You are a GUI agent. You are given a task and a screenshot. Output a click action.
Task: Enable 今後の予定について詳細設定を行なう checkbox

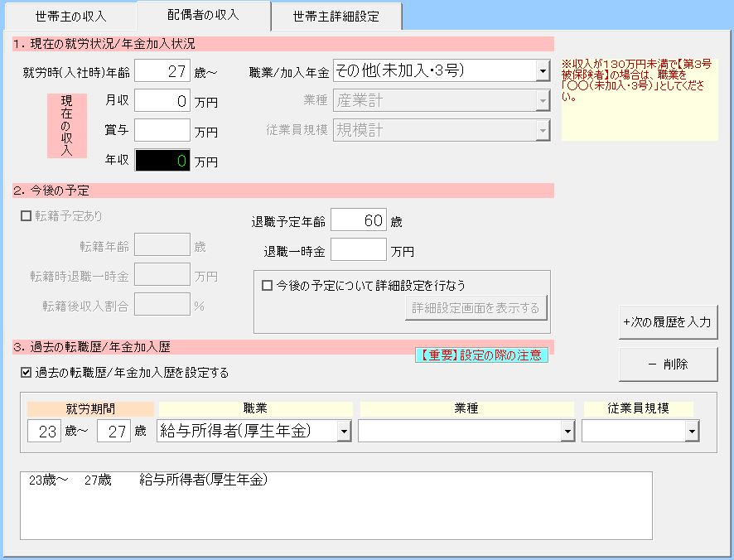click(x=268, y=285)
